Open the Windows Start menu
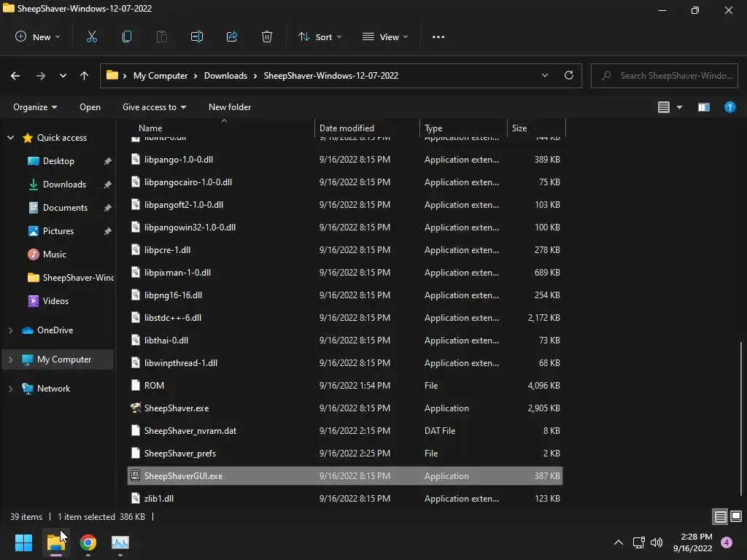Image resolution: width=747 pixels, height=560 pixels. coord(23,542)
